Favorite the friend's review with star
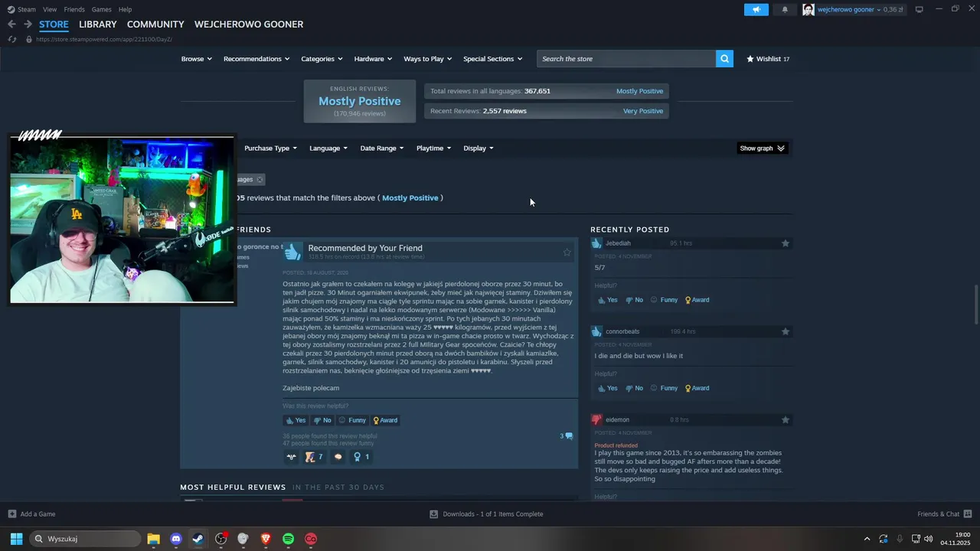This screenshot has width=980, height=551. pos(567,252)
